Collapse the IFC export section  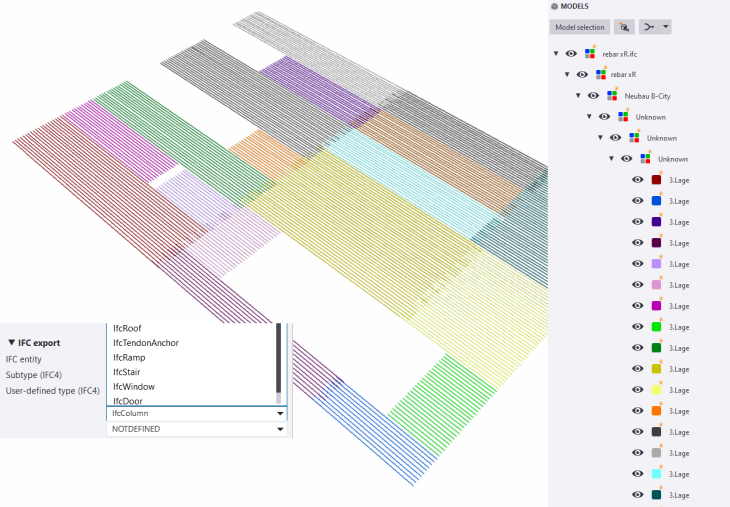(12, 342)
